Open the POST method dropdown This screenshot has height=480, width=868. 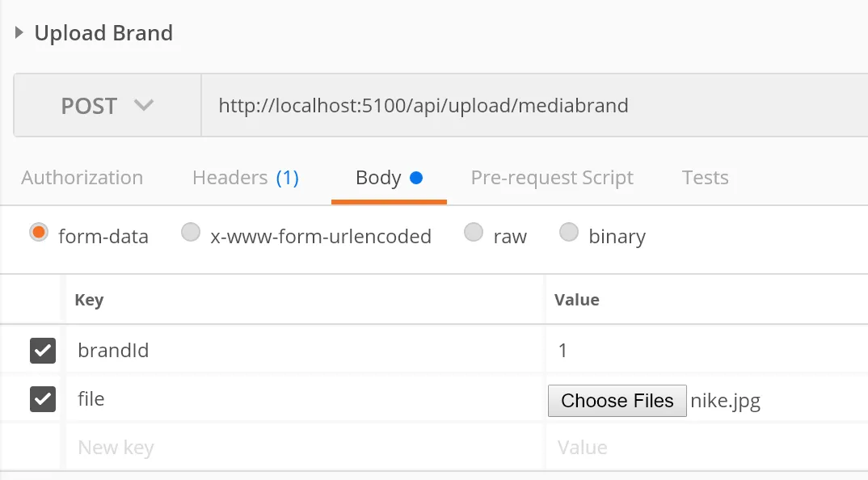pos(107,106)
